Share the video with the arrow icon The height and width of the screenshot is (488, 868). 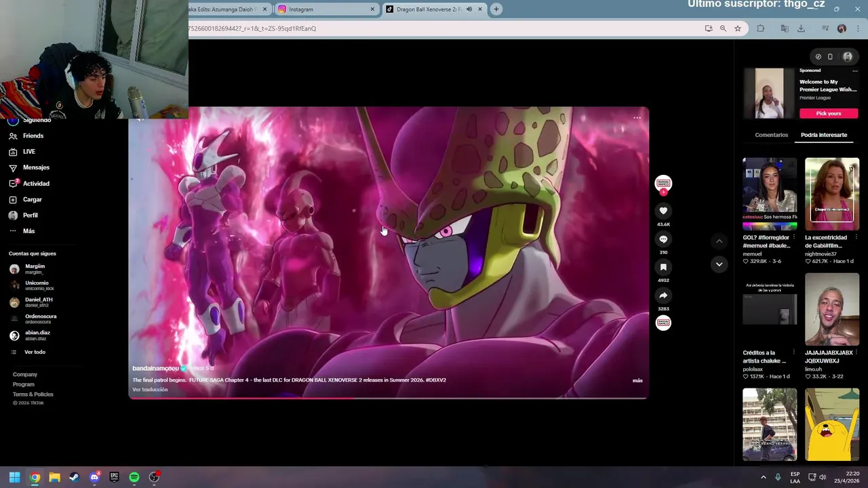663,296
